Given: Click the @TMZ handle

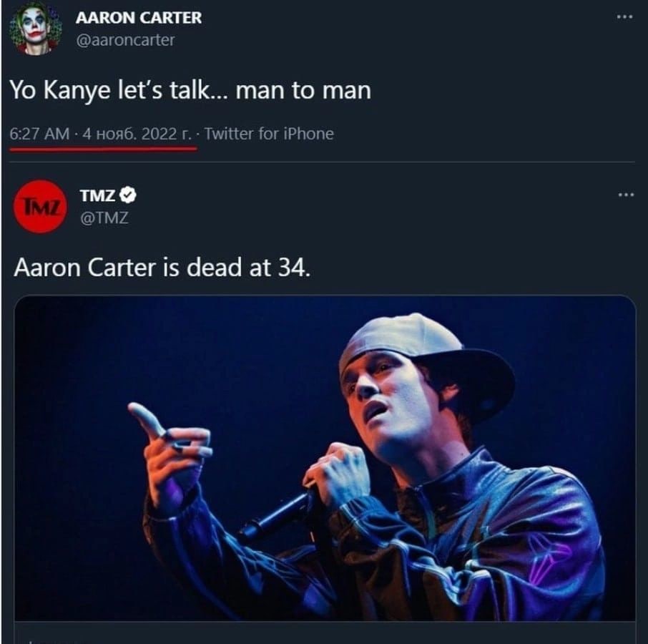Looking at the screenshot, I should point(102,218).
